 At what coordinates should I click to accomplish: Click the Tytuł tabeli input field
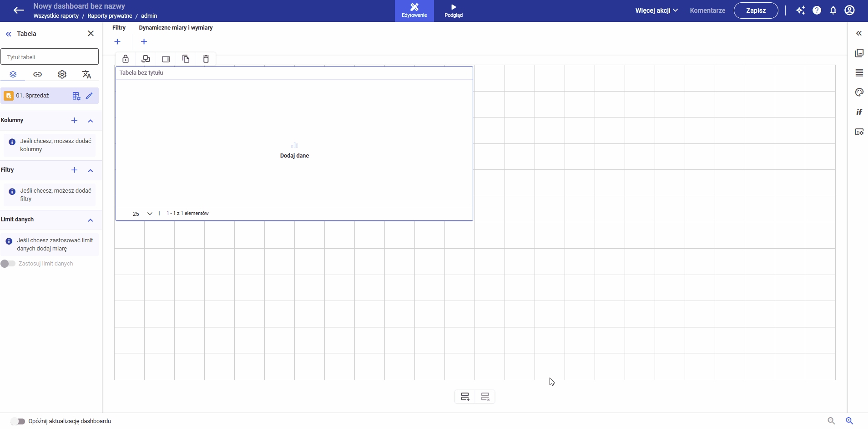50,57
